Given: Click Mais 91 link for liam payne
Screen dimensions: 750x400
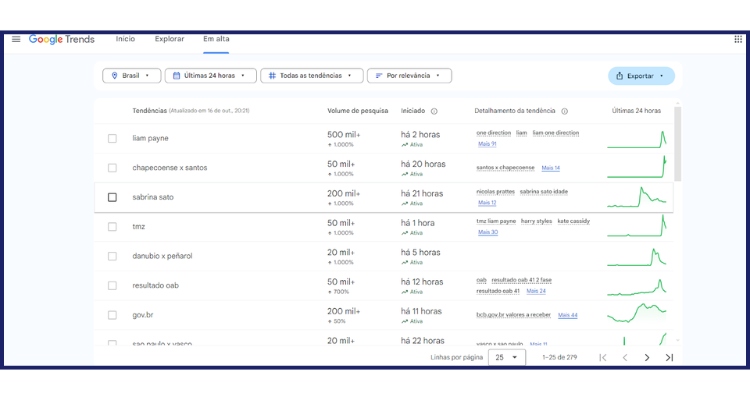Looking at the screenshot, I should point(487,144).
